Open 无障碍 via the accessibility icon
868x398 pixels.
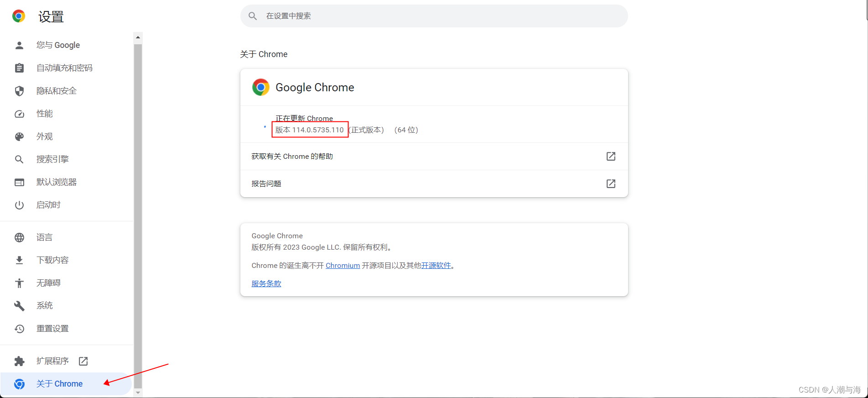pos(19,283)
